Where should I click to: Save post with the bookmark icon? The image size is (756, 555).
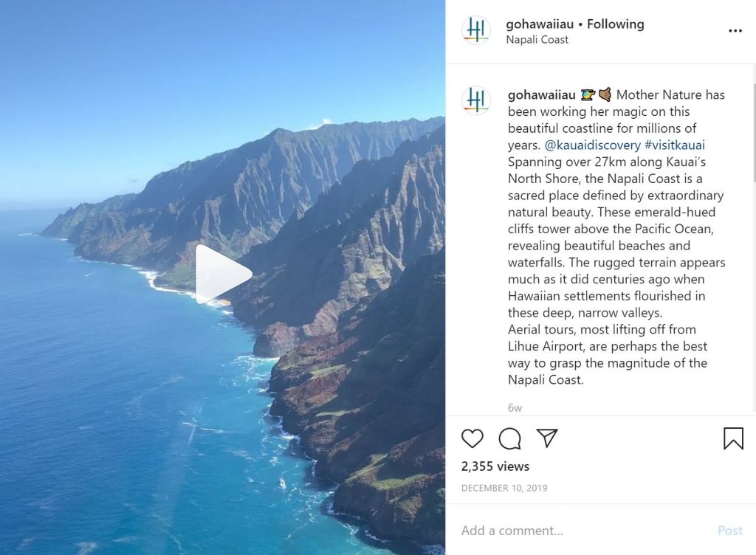[x=733, y=438]
